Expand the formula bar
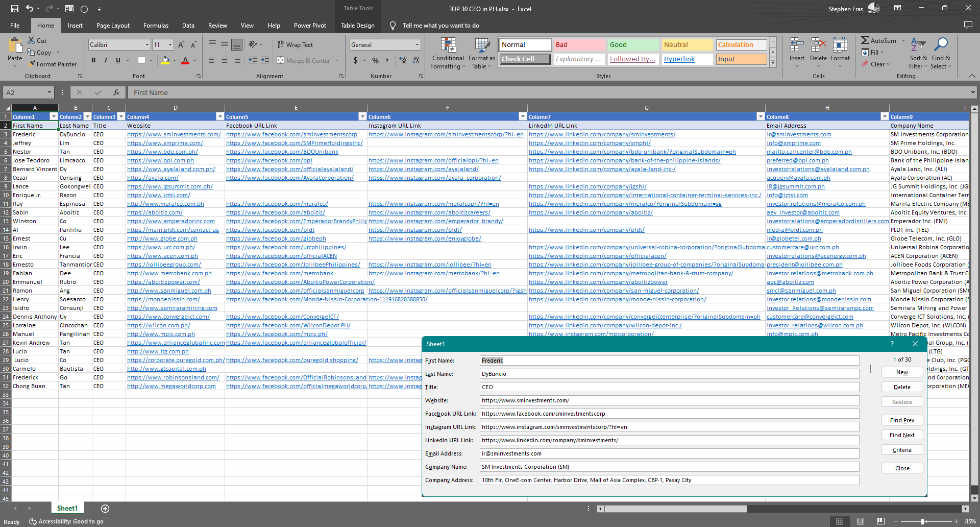Image resolution: width=980 pixels, height=527 pixels. click(x=973, y=92)
